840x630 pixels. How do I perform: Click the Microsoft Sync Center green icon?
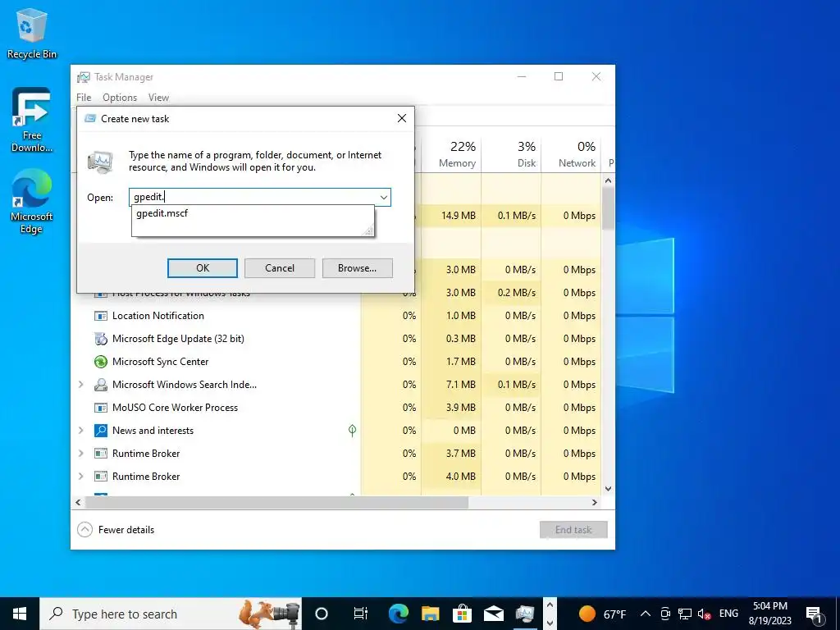101,362
